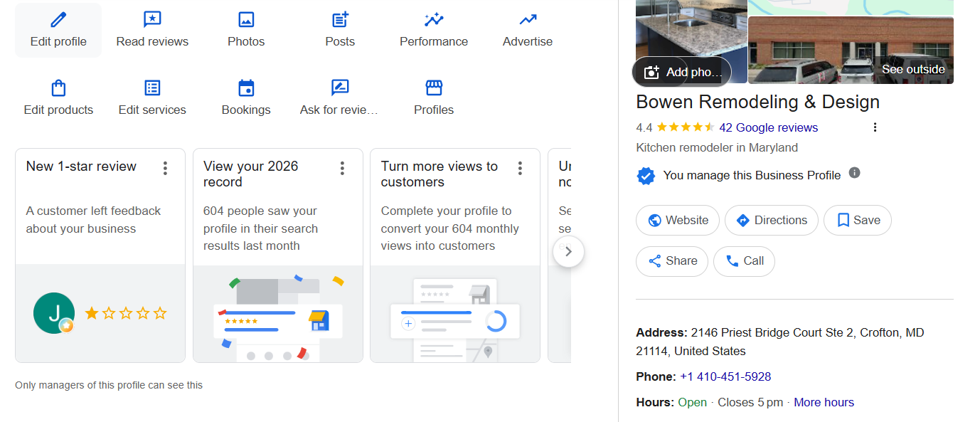
Task: Click the blue verified badge icon
Action: click(646, 175)
